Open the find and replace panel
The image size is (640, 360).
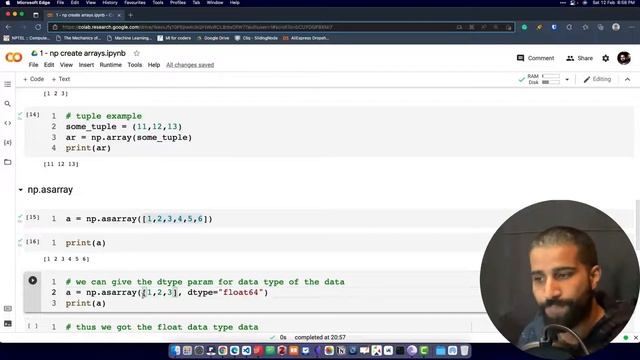pos(7,104)
